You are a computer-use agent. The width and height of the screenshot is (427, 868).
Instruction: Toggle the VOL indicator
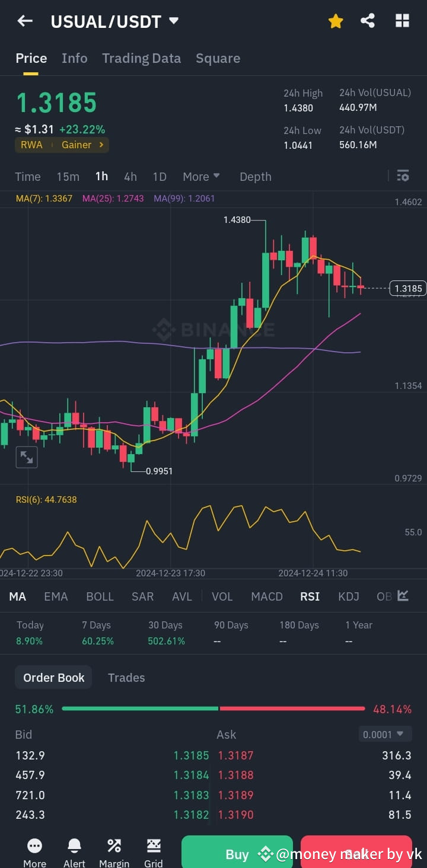click(x=222, y=596)
